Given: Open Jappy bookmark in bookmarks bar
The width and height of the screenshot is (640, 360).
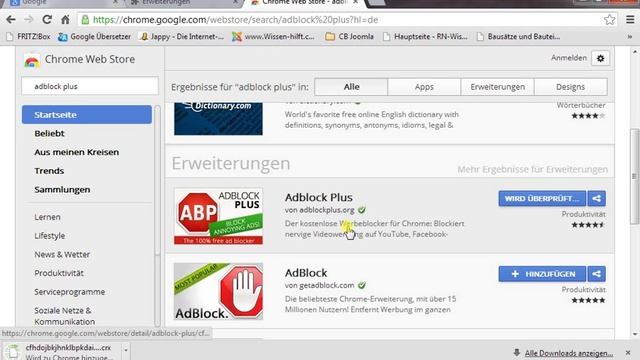Looking at the screenshot, I should click(x=181, y=37).
